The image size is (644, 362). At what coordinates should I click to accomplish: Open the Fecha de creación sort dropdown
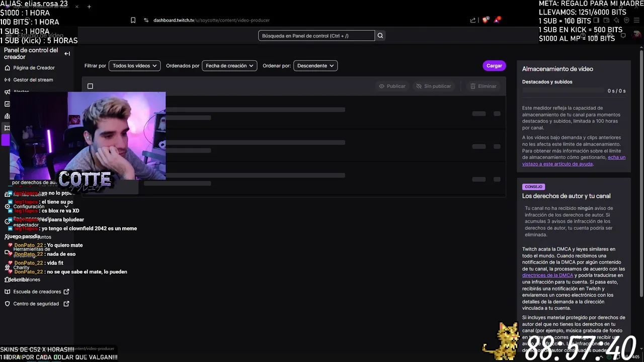(x=229, y=66)
